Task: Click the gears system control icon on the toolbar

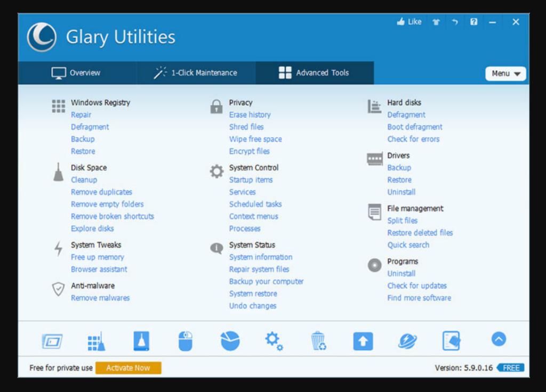Action: tap(274, 341)
